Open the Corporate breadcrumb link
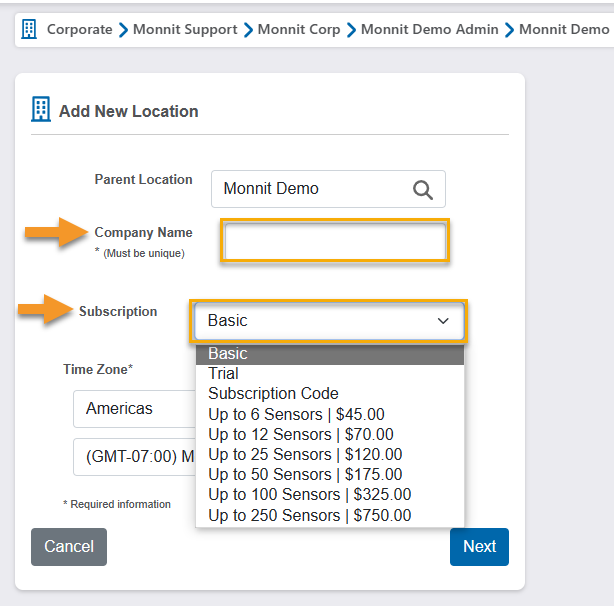614x606 pixels. click(79, 29)
